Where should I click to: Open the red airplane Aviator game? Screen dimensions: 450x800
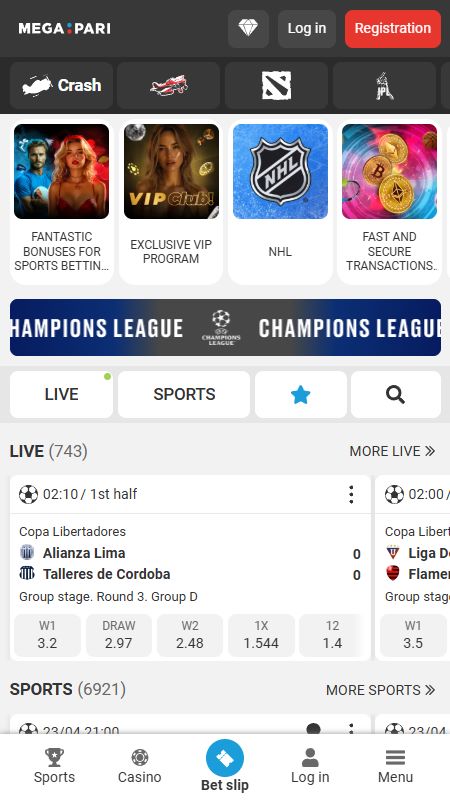point(168,85)
